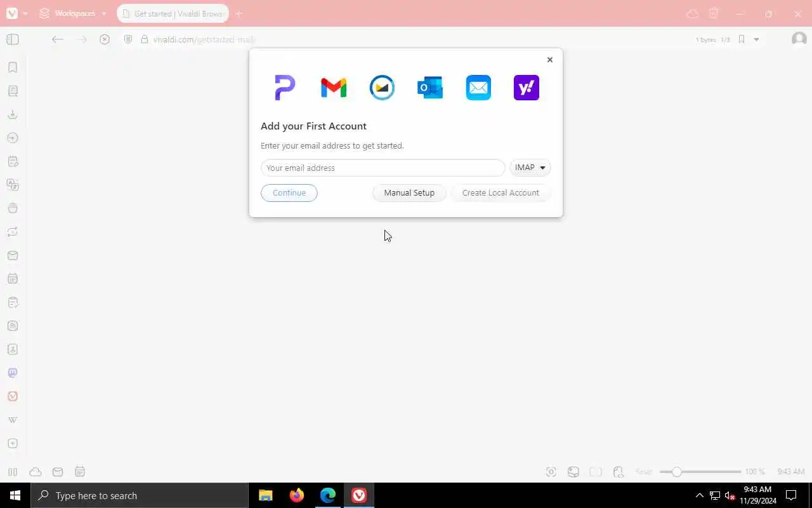
Task: Choose the Gmail provider icon
Action: [334, 88]
